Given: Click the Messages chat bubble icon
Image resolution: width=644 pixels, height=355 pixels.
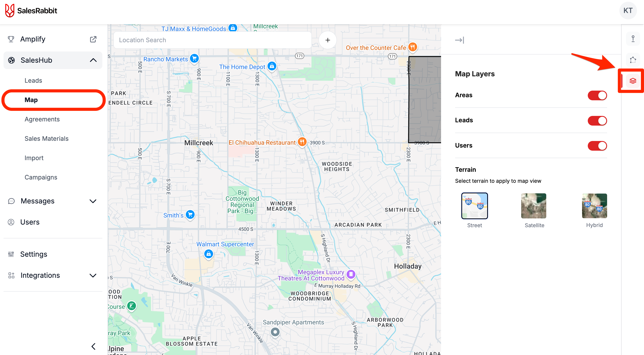Looking at the screenshot, I should 11,201.
